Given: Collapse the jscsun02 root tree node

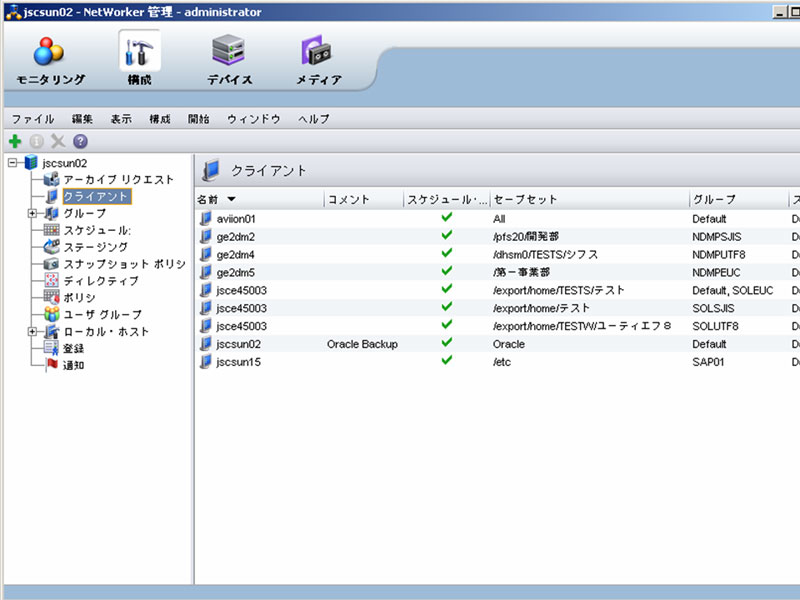Looking at the screenshot, I should pos(13,163).
